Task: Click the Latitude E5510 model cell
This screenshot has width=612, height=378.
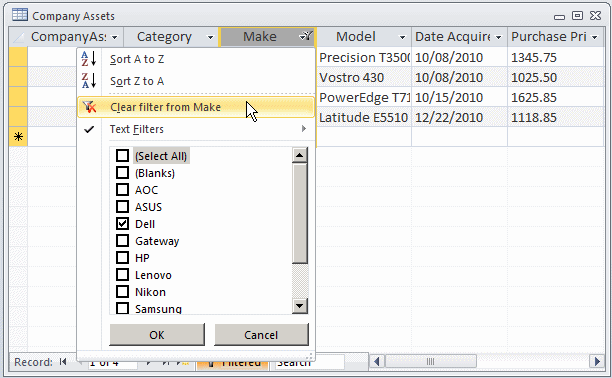Action: coord(363,117)
